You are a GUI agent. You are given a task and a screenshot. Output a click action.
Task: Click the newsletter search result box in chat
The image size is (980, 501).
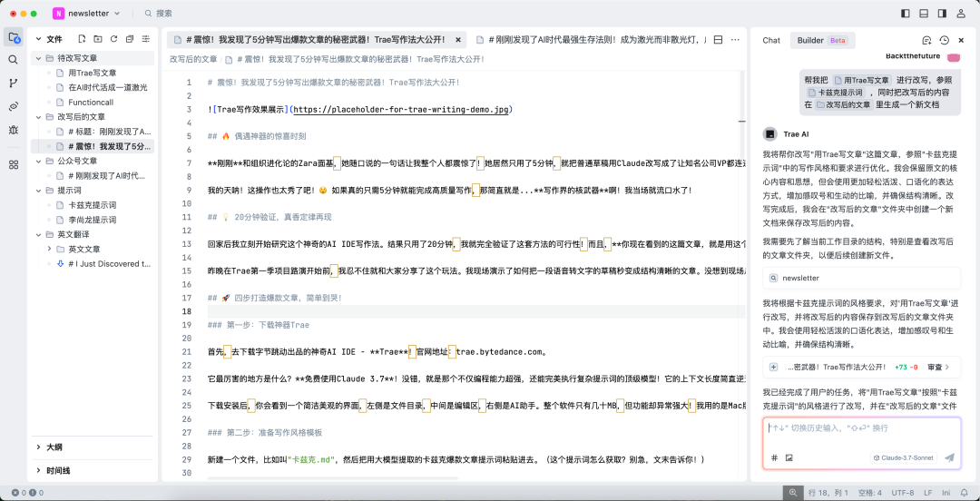[861, 278]
